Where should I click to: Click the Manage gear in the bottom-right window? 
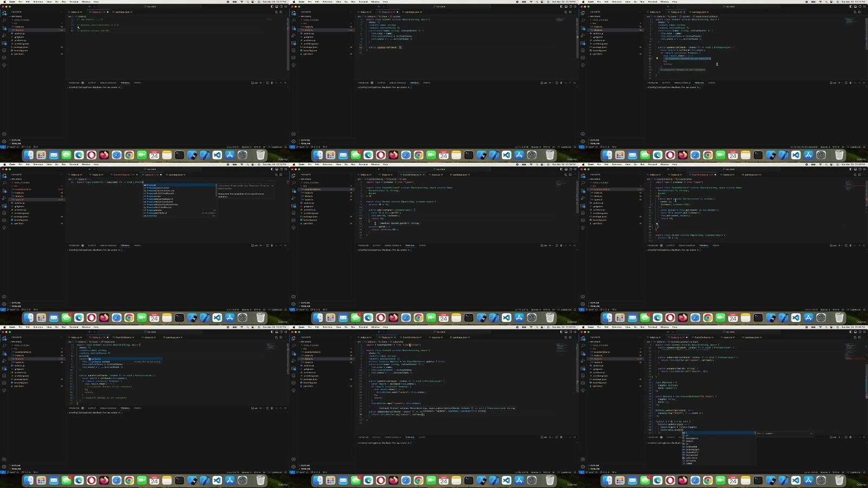[583, 466]
